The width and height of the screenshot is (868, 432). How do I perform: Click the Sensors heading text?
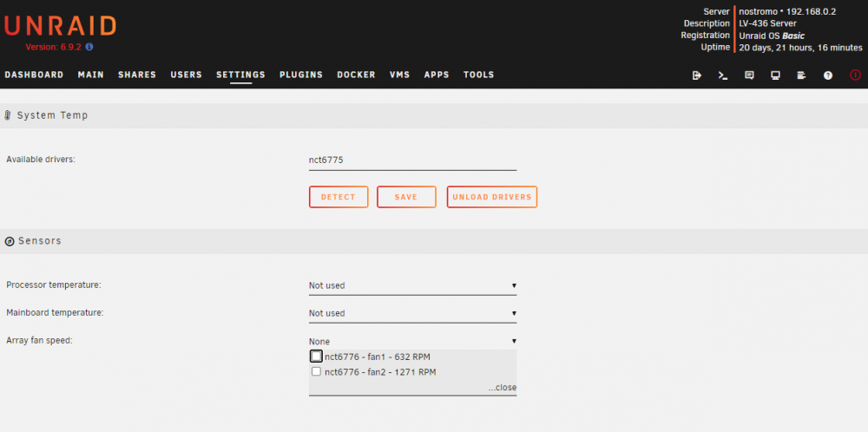click(40, 241)
